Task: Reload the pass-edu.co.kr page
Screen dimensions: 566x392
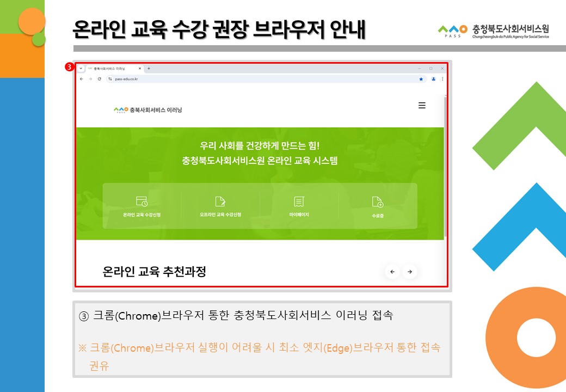Action: pos(99,79)
